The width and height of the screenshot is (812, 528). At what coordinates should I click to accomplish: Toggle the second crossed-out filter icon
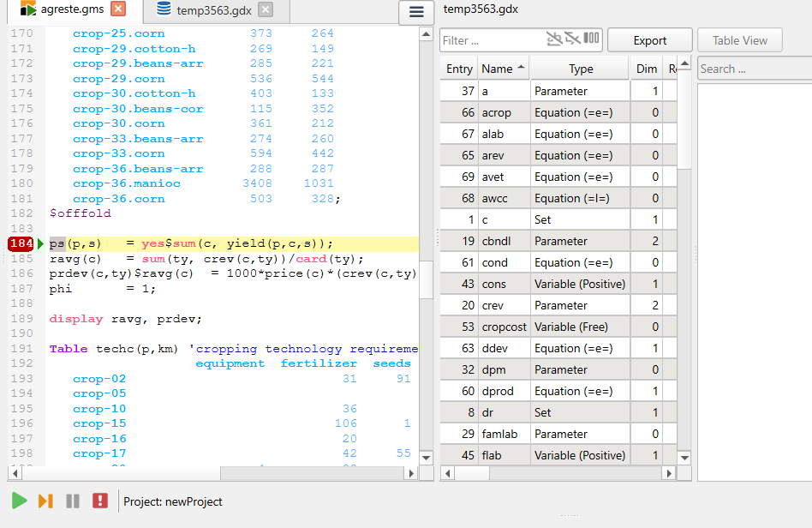coord(574,39)
